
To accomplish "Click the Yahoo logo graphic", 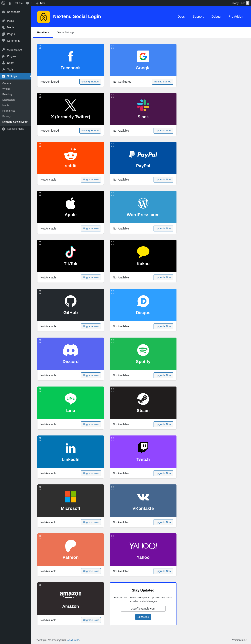I will click(143, 546).
